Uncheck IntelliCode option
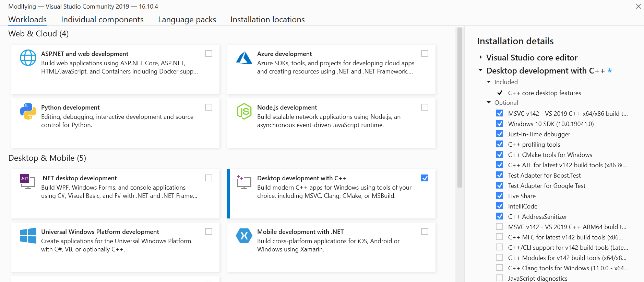Image resolution: width=644 pixels, height=282 pixels. 500,206
